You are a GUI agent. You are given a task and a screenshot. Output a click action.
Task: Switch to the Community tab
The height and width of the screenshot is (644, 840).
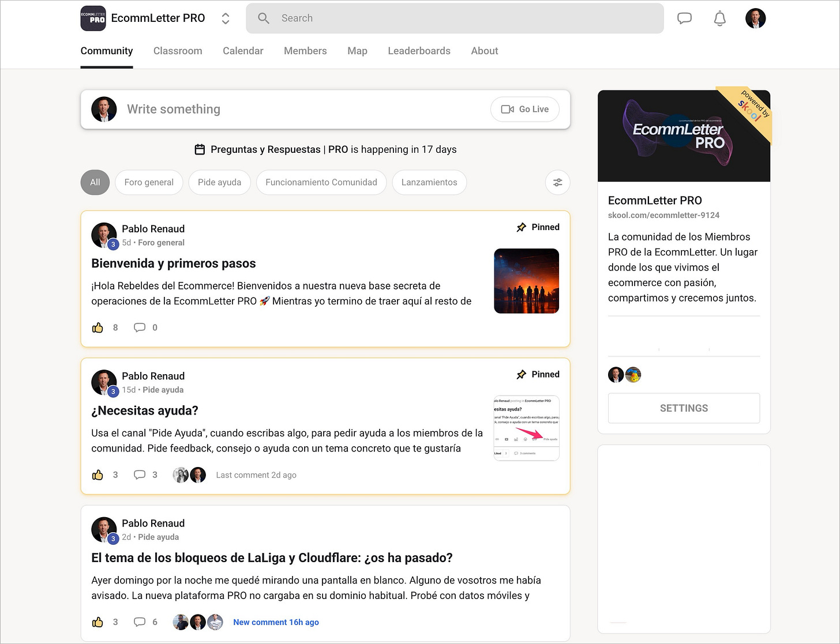pyautogui.click(x=107, y=51)
